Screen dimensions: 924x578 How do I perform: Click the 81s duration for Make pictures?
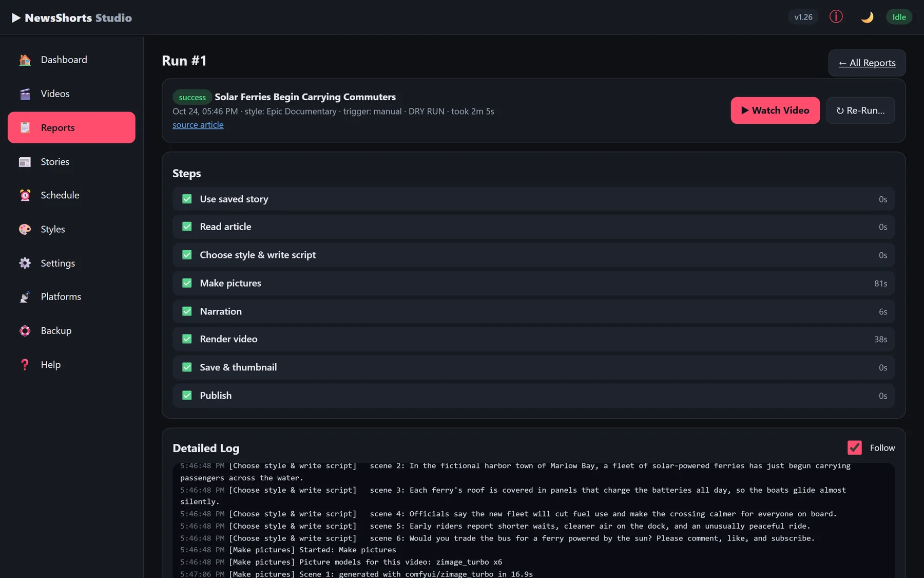pyautogui.click(x=881, y=284)
